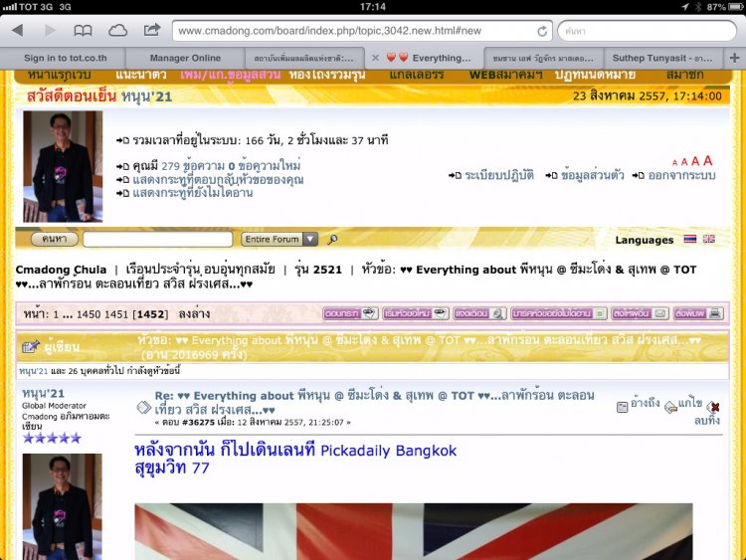Screen dimensions: 746x560
Task: Tap the share arrow icon
Action: coord(152,30)
